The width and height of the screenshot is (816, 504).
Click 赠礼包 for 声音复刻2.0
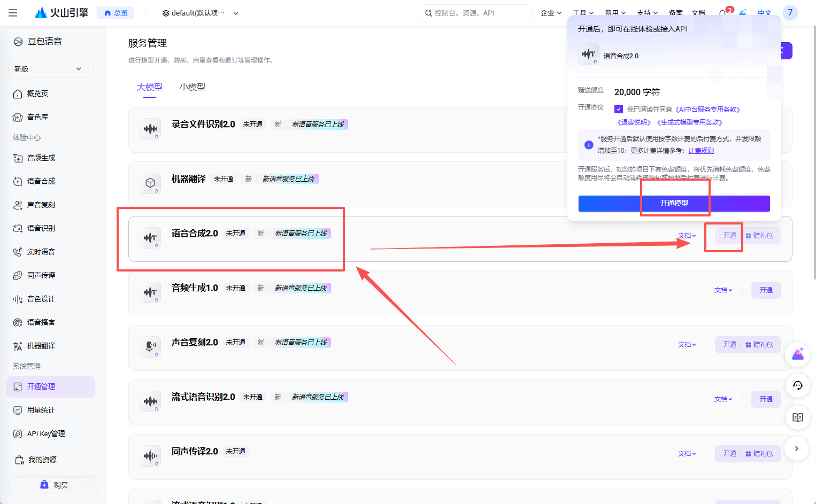click(x=759, y=345)
